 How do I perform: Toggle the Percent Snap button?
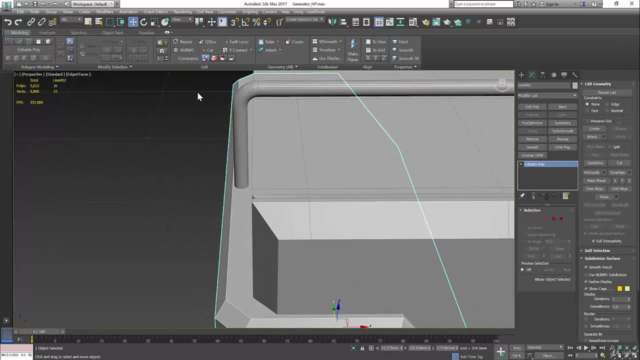[x=256, y=22]
